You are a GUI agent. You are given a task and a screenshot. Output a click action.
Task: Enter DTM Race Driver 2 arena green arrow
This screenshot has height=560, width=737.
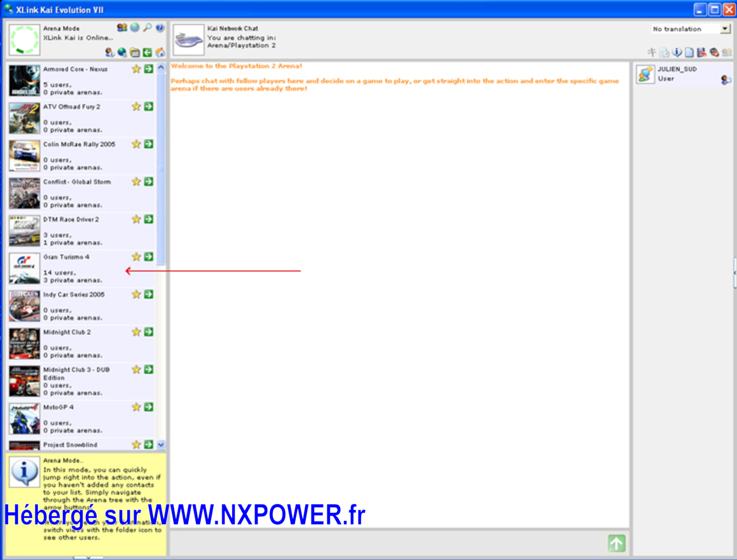[149, 219]
